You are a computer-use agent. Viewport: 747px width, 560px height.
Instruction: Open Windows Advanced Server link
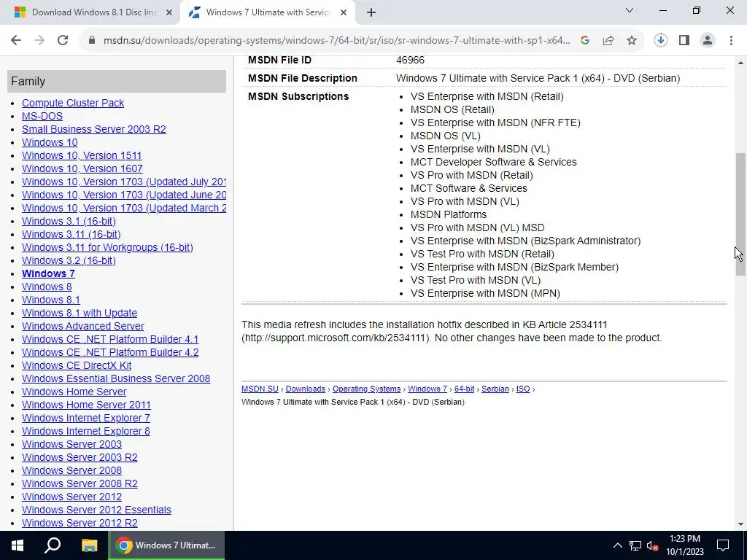coord(83,326)
